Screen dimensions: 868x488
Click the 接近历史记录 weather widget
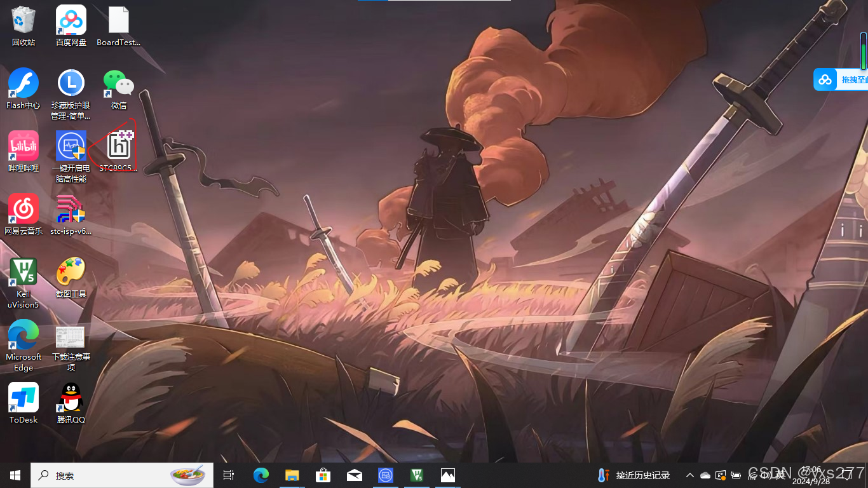coord(634,475)
